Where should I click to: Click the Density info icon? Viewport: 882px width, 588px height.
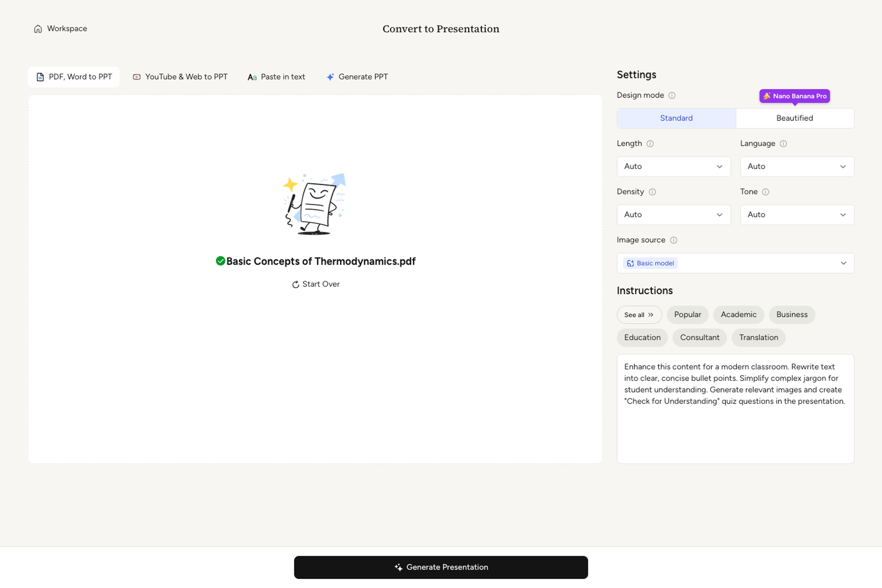(653, 192)
